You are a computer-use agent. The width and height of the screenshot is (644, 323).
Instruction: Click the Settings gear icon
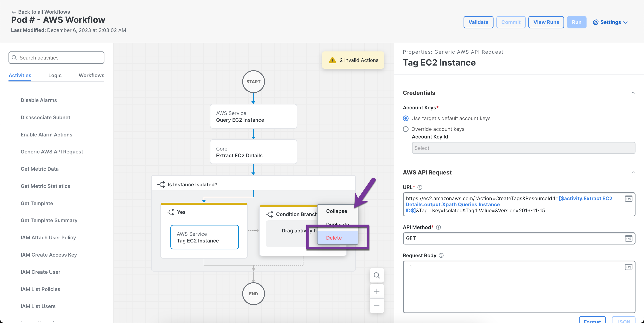click(595, 22)
